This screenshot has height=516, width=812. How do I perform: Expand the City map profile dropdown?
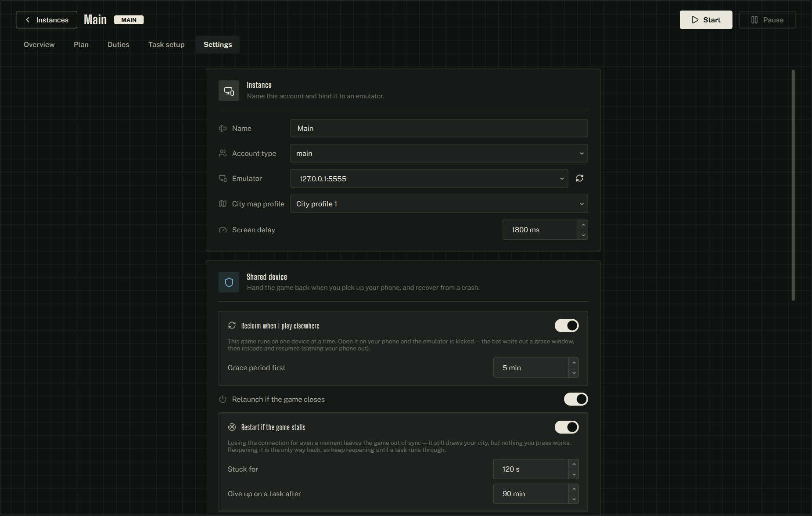pos(439,204)
